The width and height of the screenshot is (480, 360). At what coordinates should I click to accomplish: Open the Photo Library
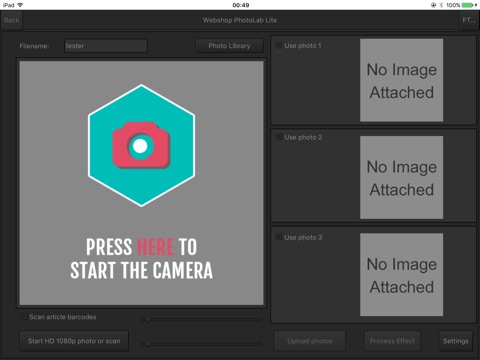click(229, 46)
